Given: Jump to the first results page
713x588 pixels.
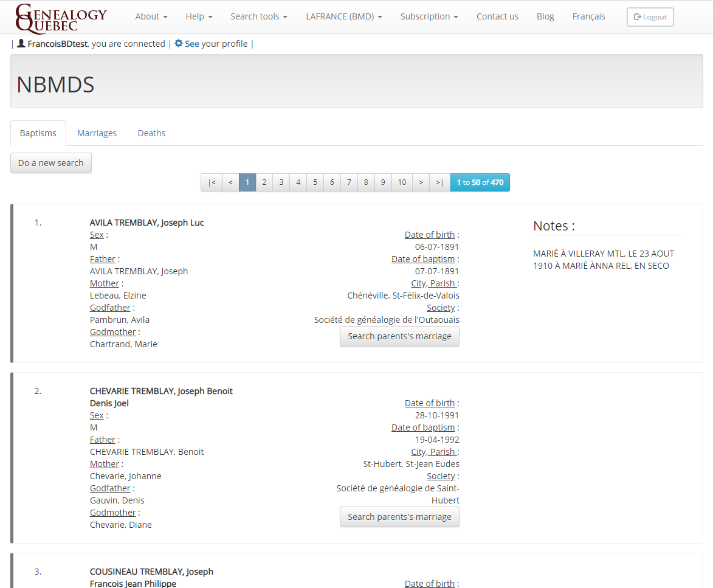Looking at the screenshot, I should (x=212, y=182).
